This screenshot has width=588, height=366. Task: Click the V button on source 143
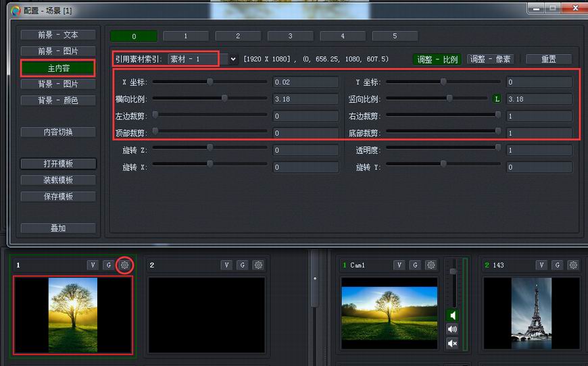(x=541, y=265)
